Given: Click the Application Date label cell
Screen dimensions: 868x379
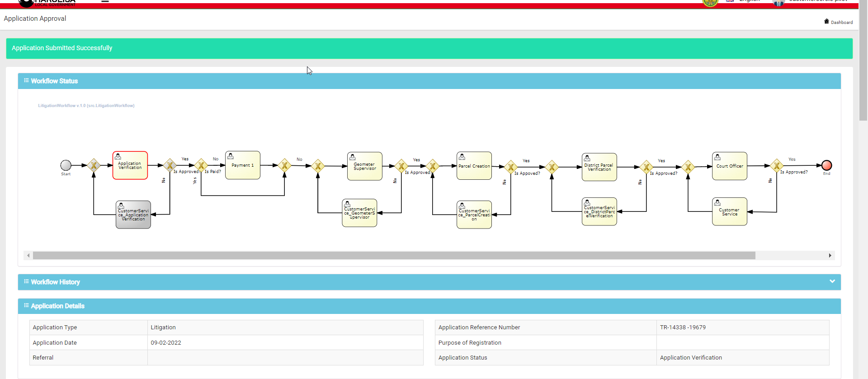Looking at the screenshot, I should tap(89, 343).
